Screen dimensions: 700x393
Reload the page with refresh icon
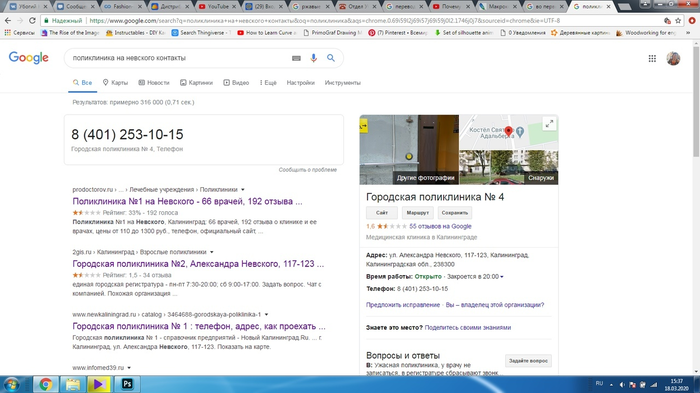pyautogui.click(x=32, y=21)
